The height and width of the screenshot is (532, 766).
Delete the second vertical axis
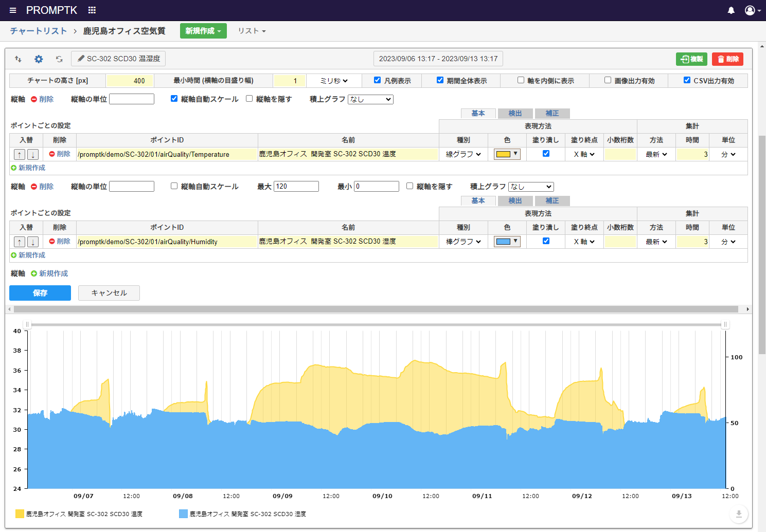pyautogui.click(x=42, y=187)
